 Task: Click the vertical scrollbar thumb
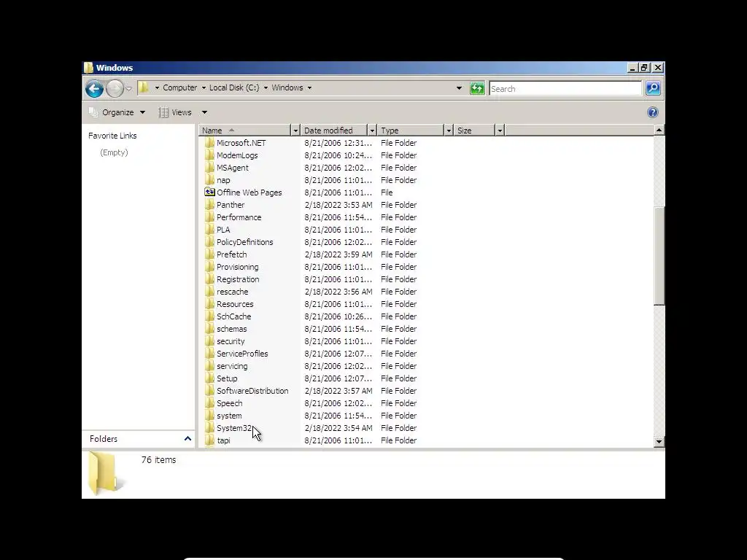[659, 256]
